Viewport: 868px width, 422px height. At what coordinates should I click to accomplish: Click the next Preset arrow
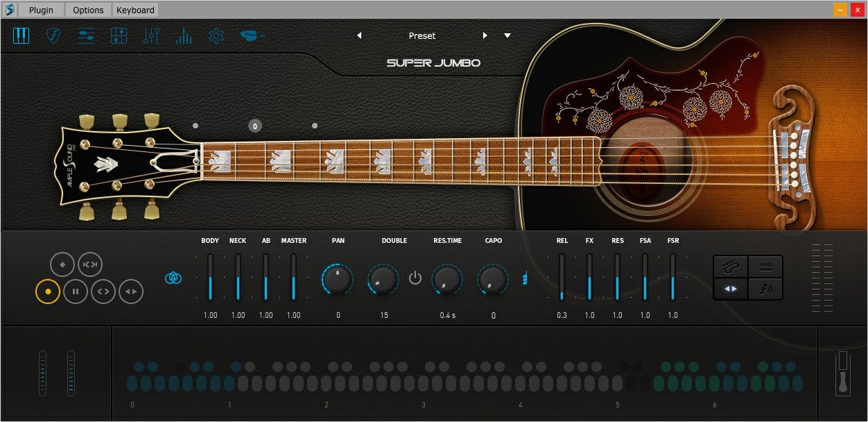coord(485,35)
